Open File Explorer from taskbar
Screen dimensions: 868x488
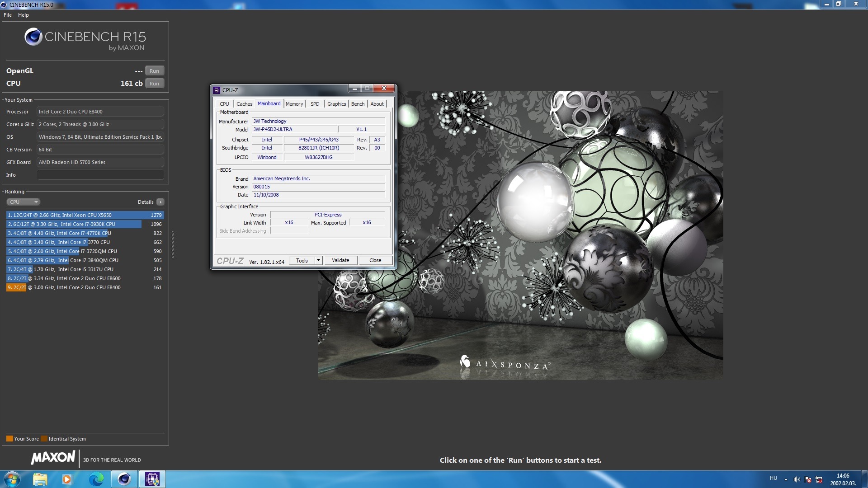click(40, 479)
